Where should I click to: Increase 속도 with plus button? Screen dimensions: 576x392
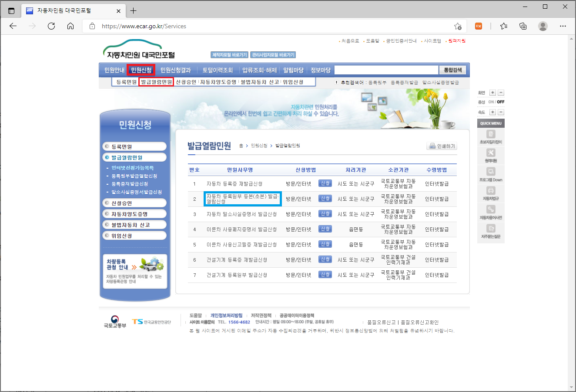[492, 112]
